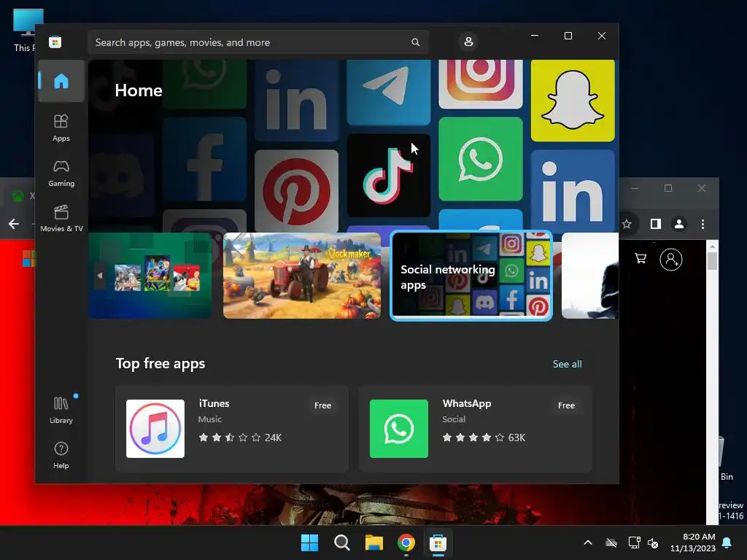Click the Telegram tile in hero banner
747x560 pixels.
389,93
